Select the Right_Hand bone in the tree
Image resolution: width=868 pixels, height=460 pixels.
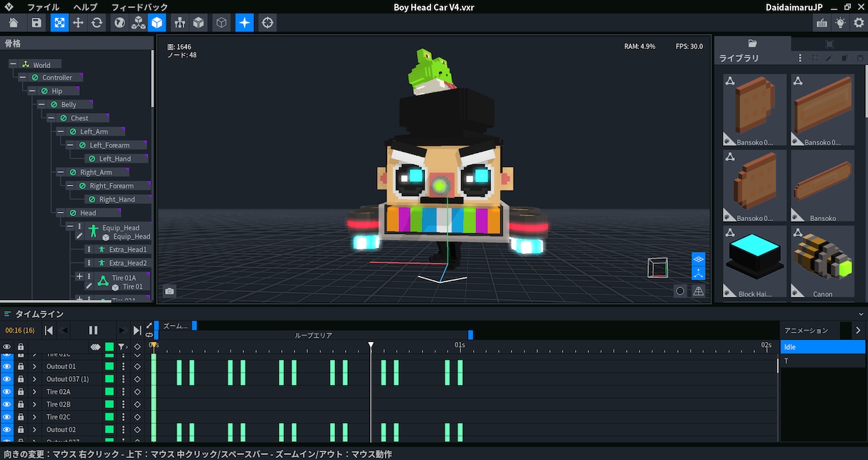(117, 200)
